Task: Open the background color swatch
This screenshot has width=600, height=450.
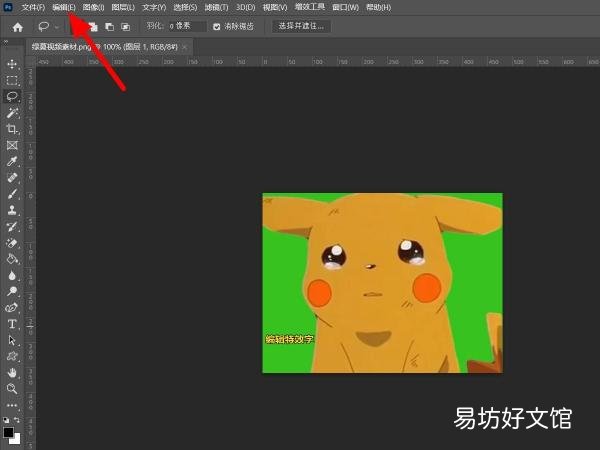Action: coord(16,439)
